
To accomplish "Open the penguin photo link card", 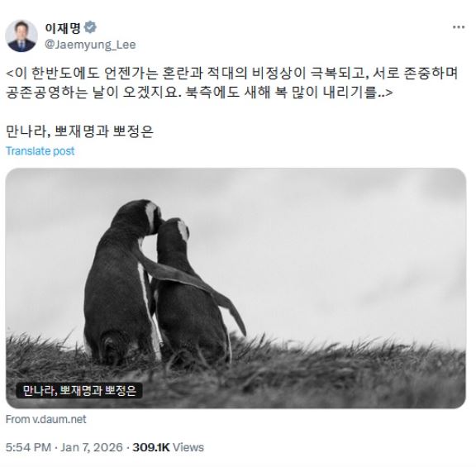I will tap(236, 288).
